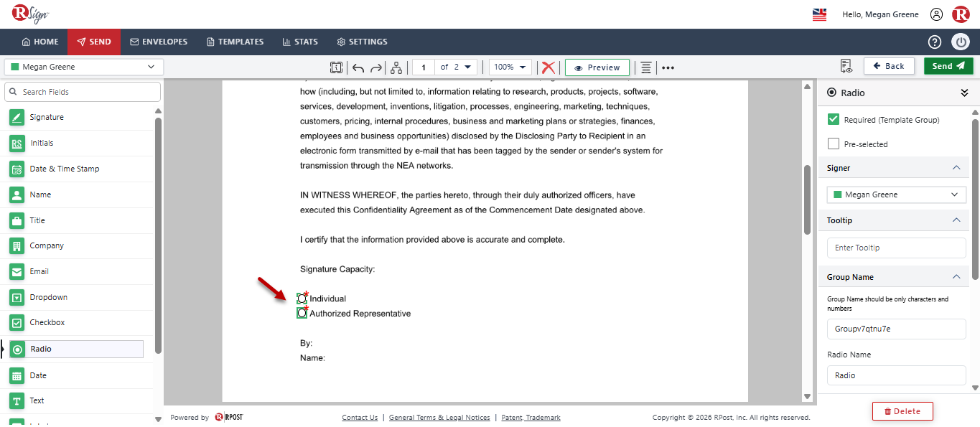Select the Company field icon
This screenshot has height=427, width=980.
coord(17,245)
